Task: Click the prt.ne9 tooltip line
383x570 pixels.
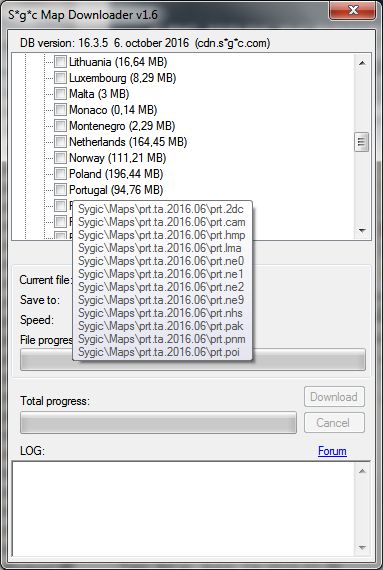Action: coord(161,300)
